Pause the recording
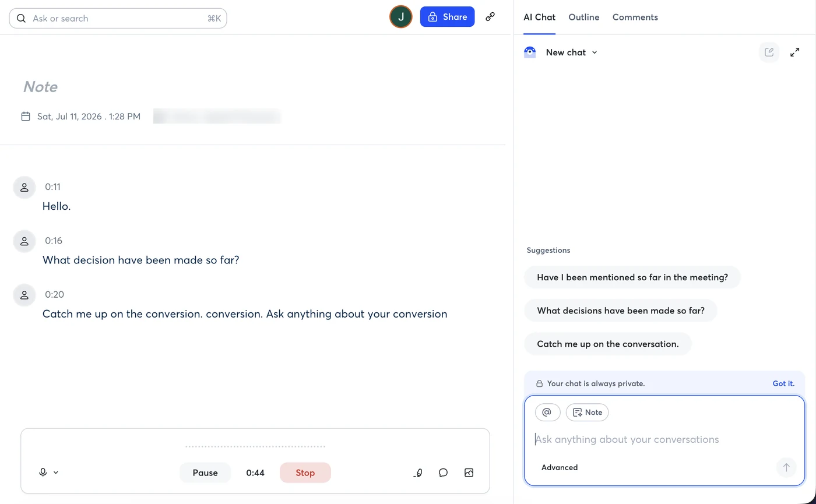Screen dimensions: 816x504 click(205, 473)
